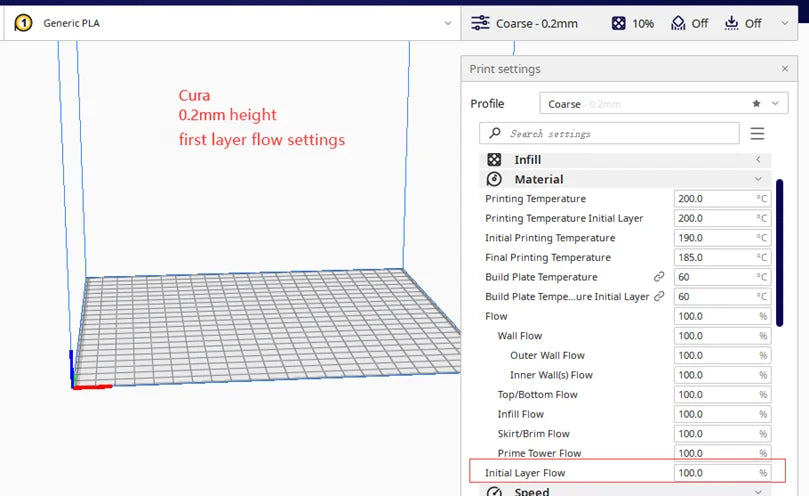This screenshot has width=809, height=496.
Task: Click the infill density 10% icon
Action: pos(619,23)
